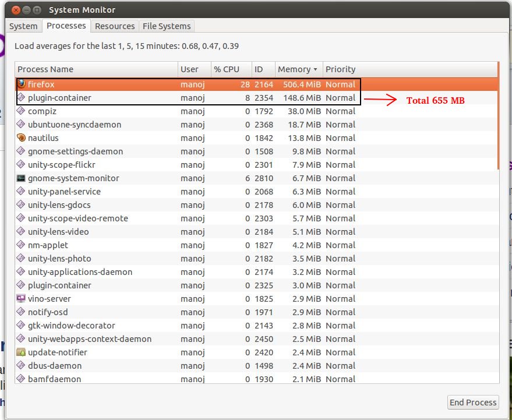Click the Firefox process icon
512x420 pixels.
click(x=22, y=84)
